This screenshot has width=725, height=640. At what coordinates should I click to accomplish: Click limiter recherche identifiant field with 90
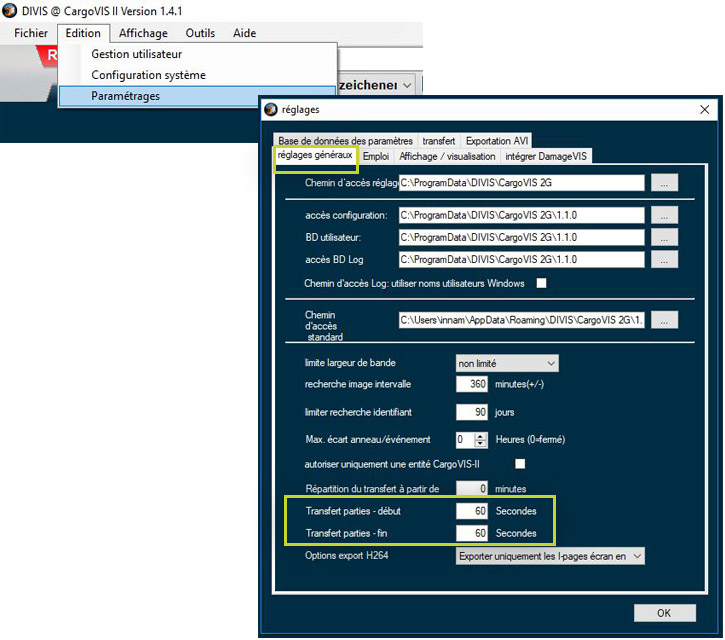tap(472, 412)
